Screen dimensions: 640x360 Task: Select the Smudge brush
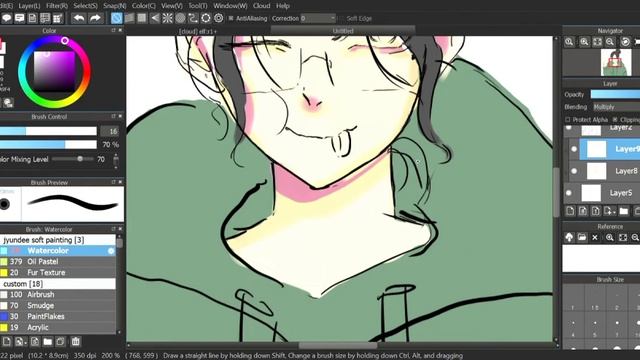point(58,306)
